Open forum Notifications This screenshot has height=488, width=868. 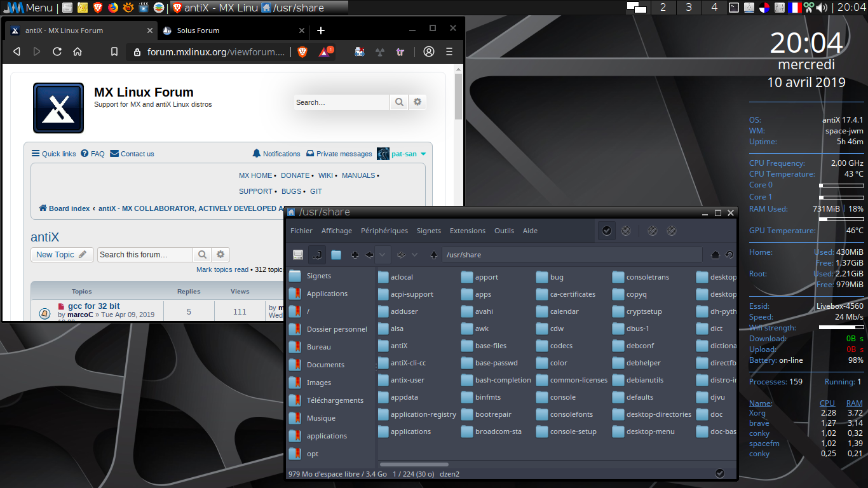(x=276, y=154)
